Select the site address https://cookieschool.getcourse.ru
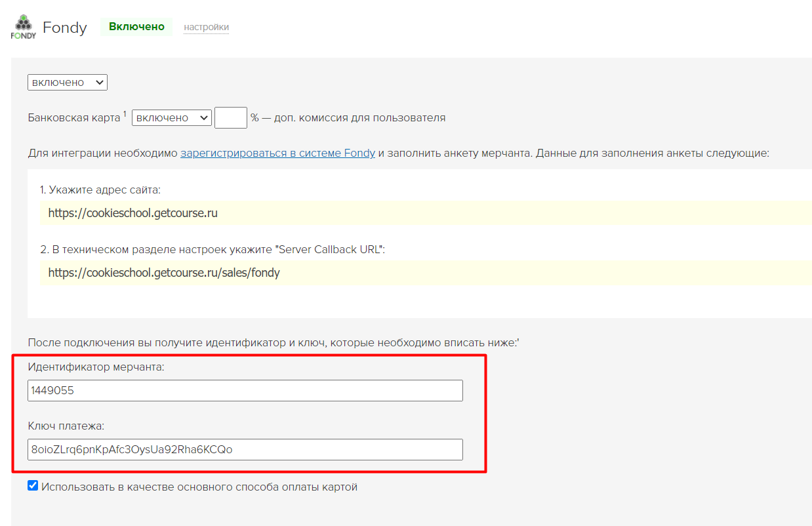This screenshot has width=812, height=526. tap(133, 213)
